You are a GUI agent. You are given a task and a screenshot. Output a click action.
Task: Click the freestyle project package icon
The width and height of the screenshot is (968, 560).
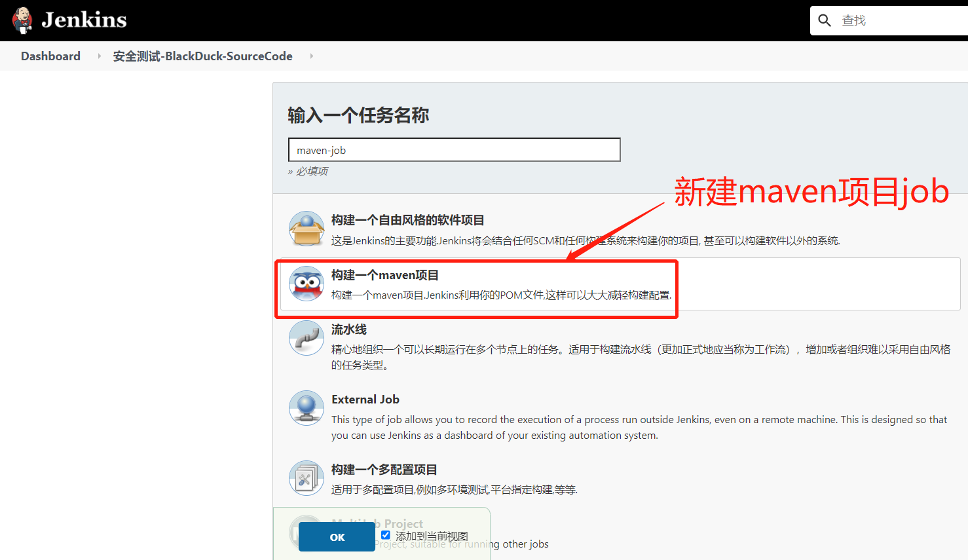tap(306, 229)
